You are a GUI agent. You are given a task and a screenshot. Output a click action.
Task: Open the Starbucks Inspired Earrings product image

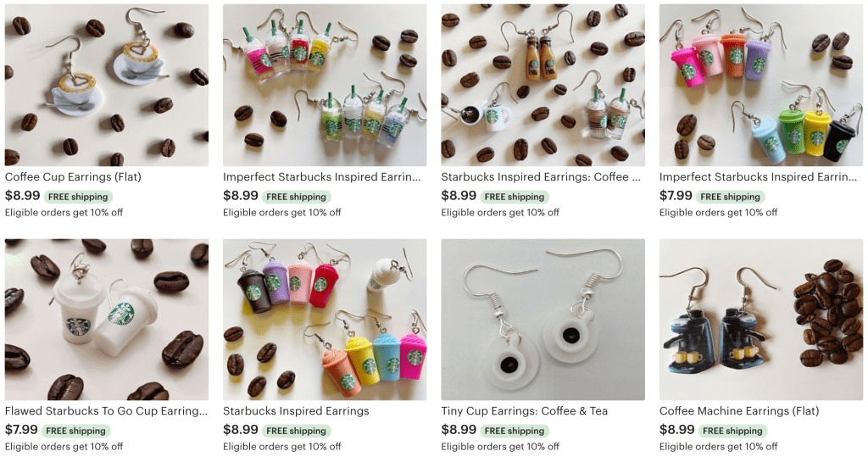point(325,320)
